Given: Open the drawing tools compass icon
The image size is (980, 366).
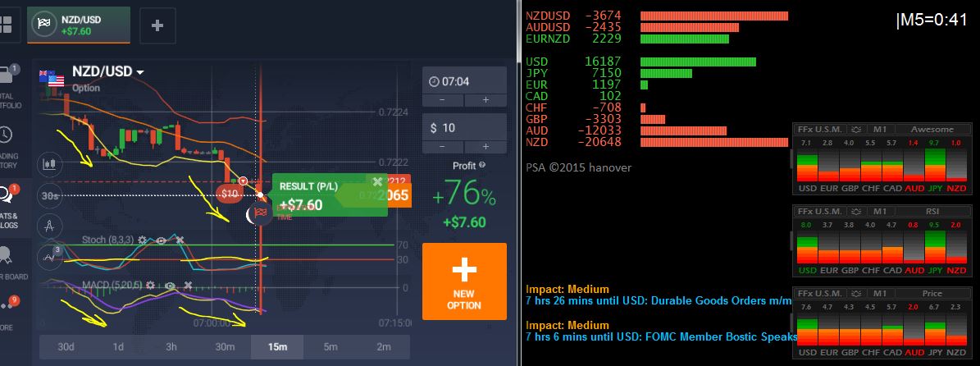Looking at the screenshot, I should pos(48,225).
